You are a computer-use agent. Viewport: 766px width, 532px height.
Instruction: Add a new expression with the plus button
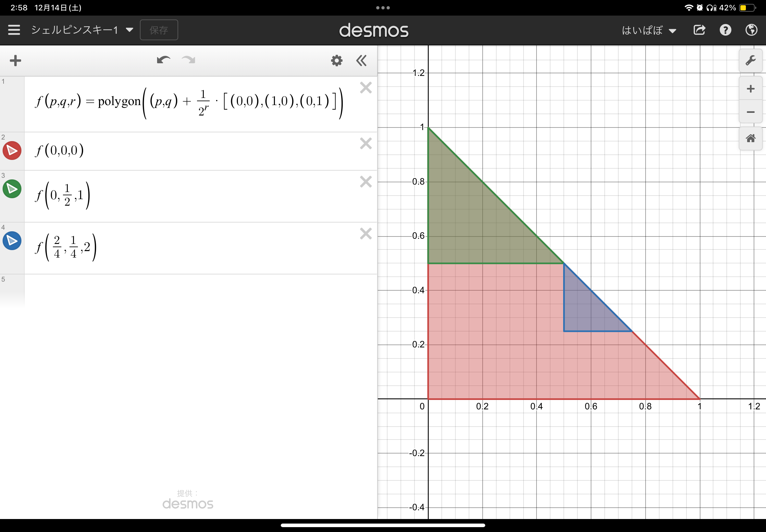click(x=15, y=60)
